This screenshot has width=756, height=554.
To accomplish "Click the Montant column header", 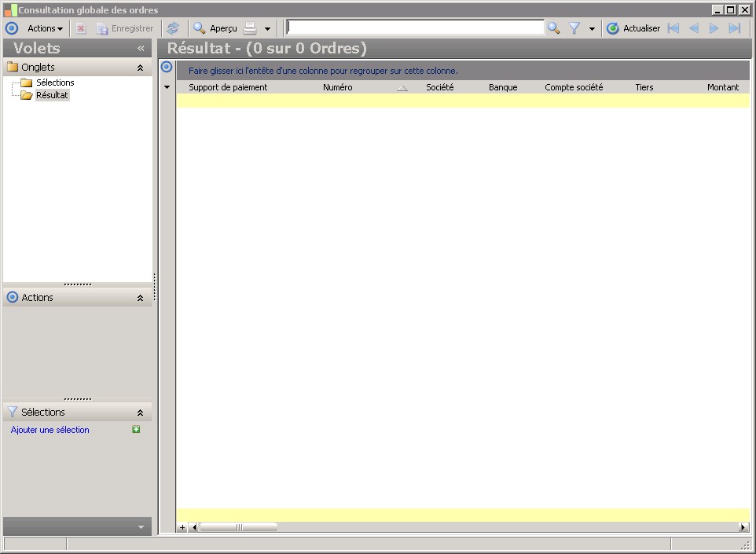I will click(x=723, y=87).
